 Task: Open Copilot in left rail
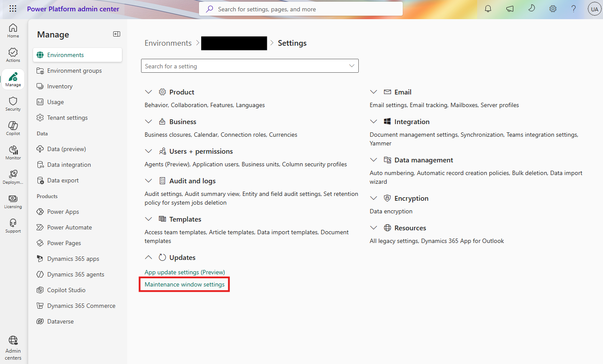click(x=13, y=128)
